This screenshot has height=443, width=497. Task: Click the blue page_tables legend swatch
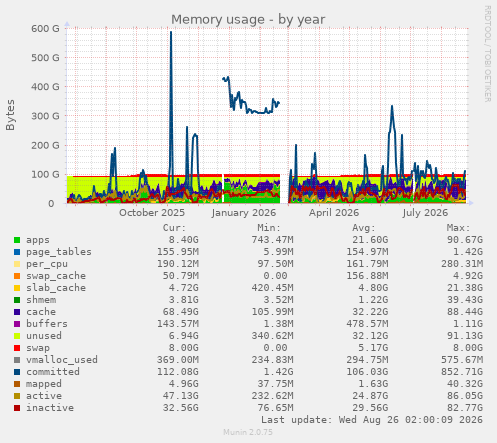pyautogui.click(x=17, y=252)
